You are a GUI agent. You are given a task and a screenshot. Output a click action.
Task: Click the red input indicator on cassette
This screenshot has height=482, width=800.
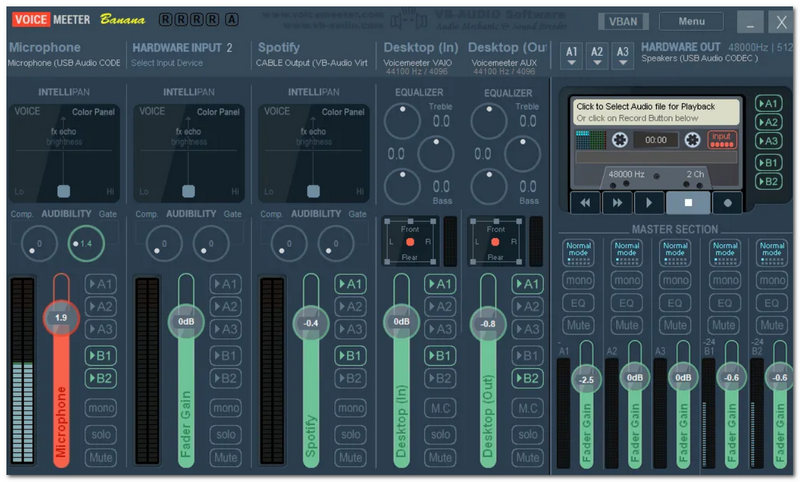coord(722,139)
